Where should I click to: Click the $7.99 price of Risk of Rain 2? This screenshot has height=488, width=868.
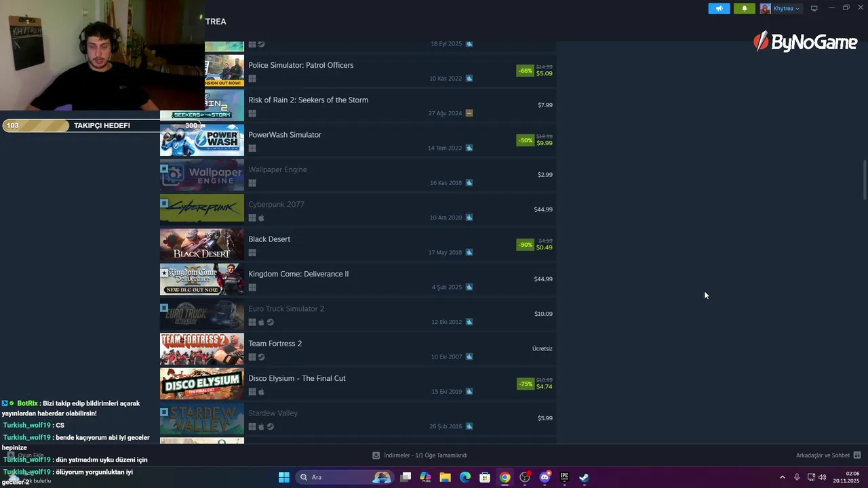point(545,105)
